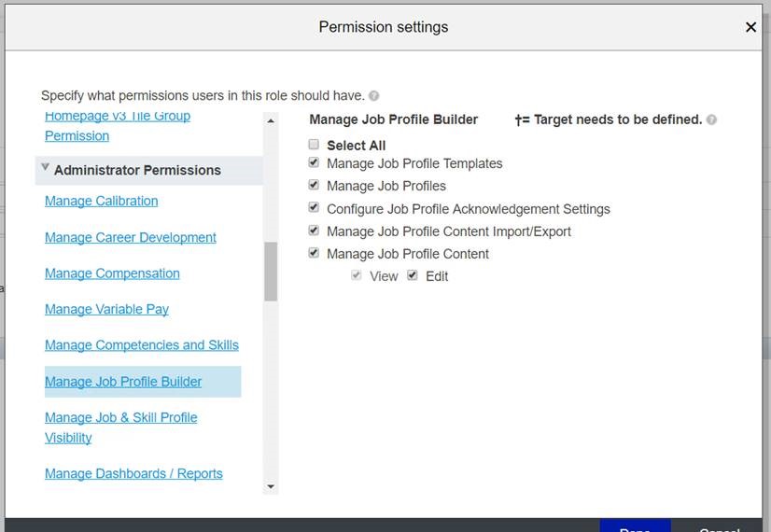Open Manage Dashboards / Reports permissions
This screenshot has width=771, height=532.
[x=133, y=473]
